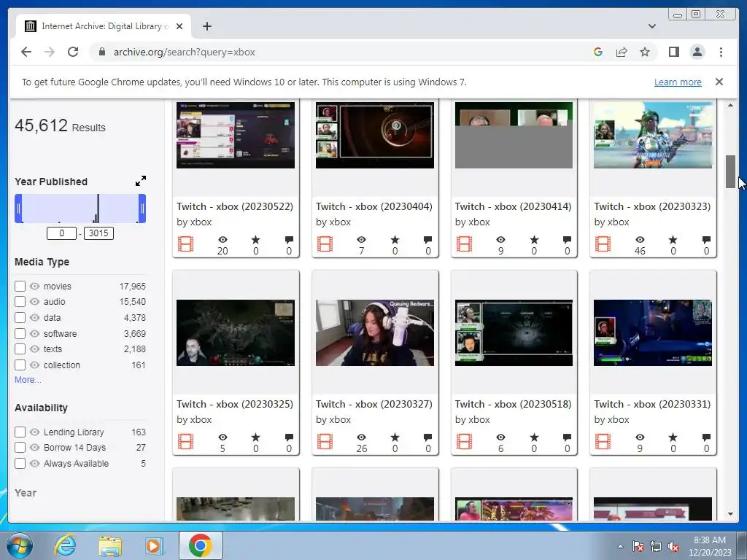Image resolution: width=747 pixels, height=560 pixels.
Task: Expand More media type options
Action: coord(28,379)
